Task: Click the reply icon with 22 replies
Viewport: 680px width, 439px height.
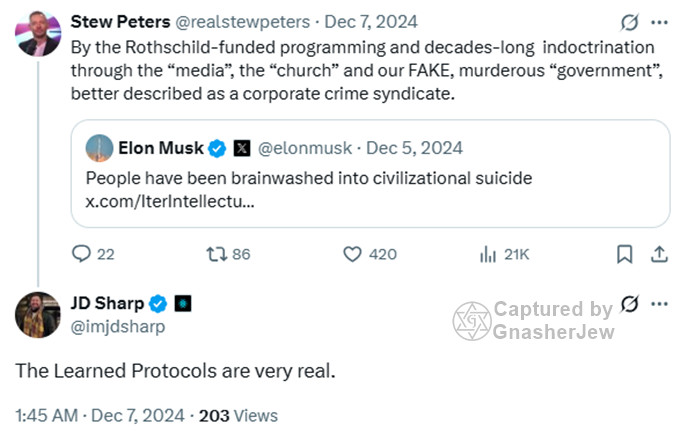Action: (x=83, y=255)
